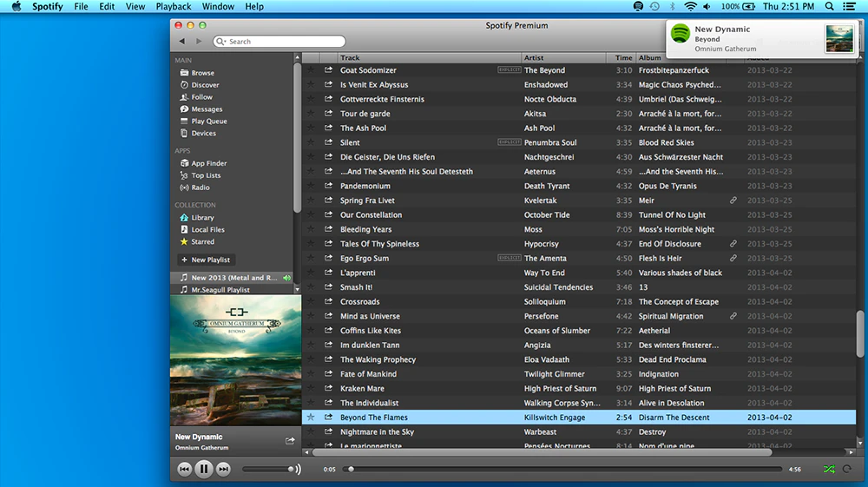Star the Nightmare in the Sky track

coord(311,431)
